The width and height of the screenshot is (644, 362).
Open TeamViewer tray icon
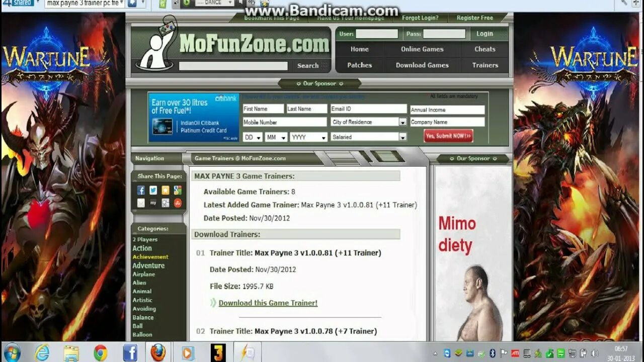[x=447, y=353]
